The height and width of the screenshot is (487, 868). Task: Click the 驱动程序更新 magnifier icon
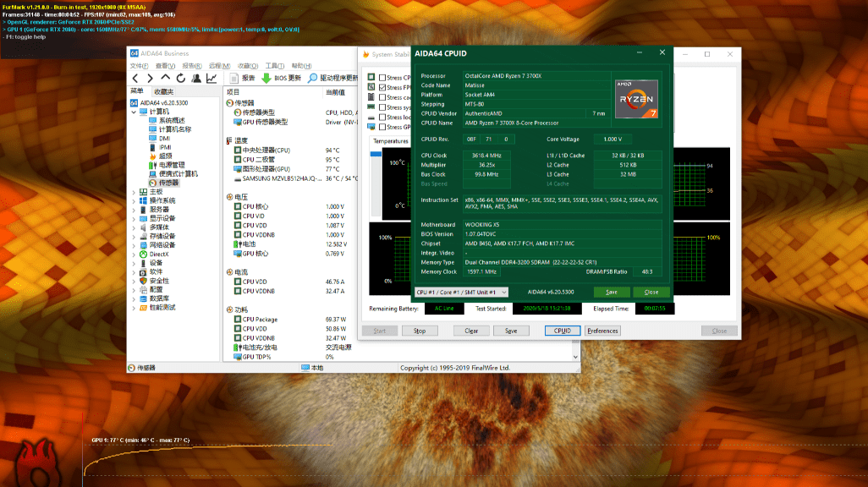click(313, 78)
